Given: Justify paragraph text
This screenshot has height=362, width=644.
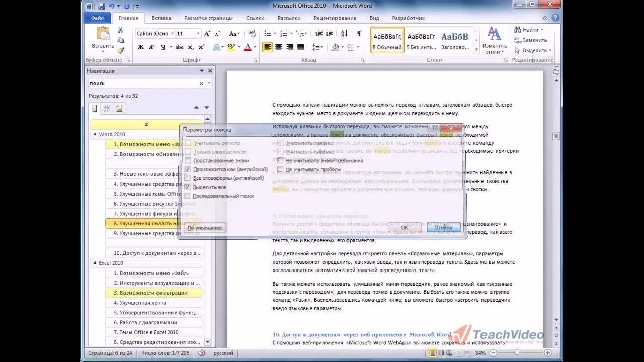Looking at the screenshot, I should point(300,47).
